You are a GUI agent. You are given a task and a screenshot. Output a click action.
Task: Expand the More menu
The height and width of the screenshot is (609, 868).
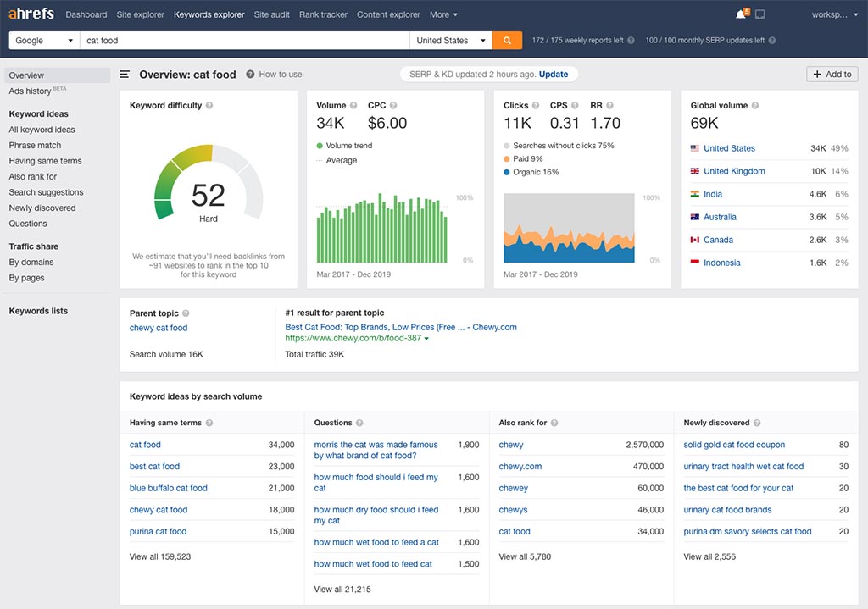443,14
